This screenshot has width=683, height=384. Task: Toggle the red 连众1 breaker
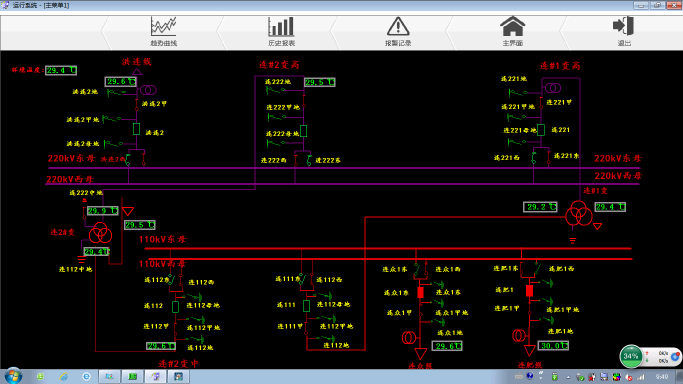click(420, 293)
